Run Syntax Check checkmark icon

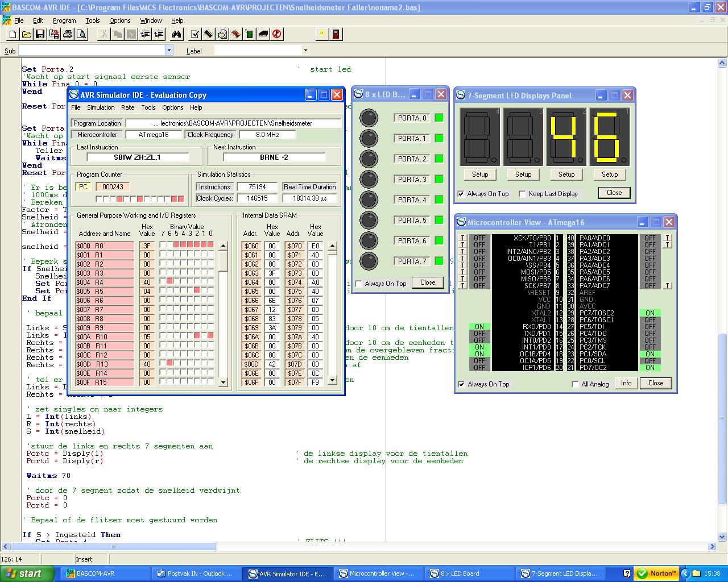click(195, 35)
